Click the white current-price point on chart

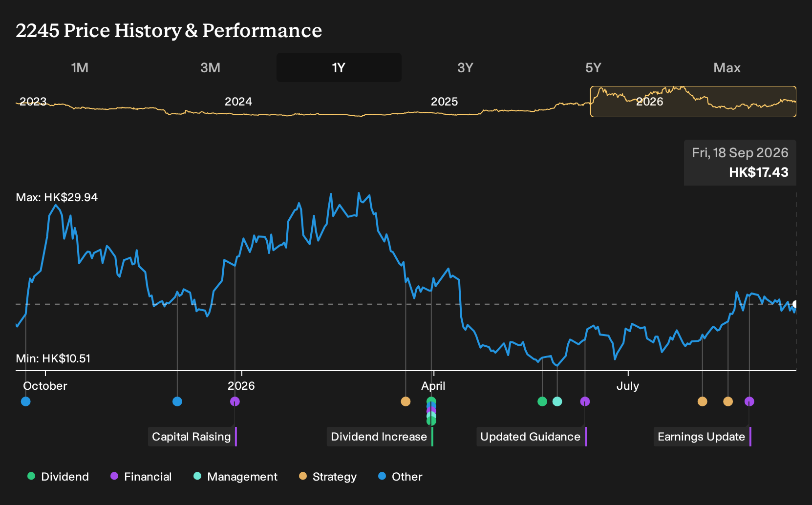tap(795, 304)
